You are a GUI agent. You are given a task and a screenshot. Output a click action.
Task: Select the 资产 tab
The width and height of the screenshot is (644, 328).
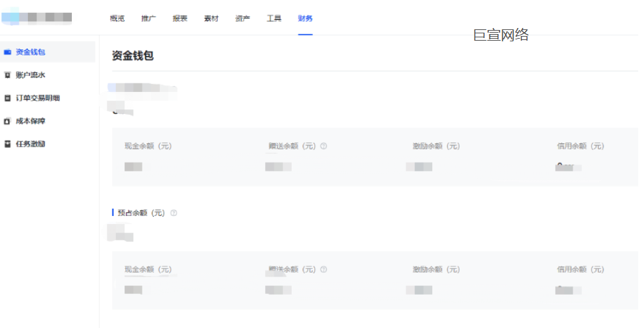[x=242, y=18]
